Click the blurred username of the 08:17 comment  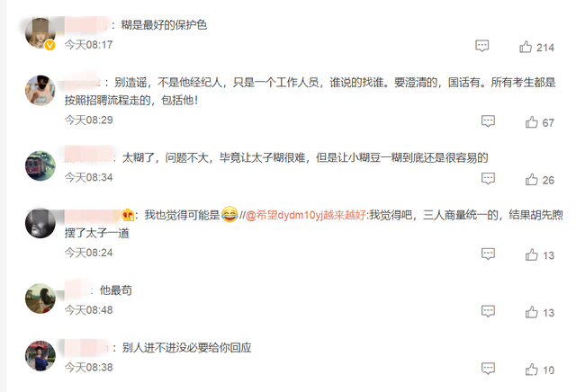(x=86, y=24)
